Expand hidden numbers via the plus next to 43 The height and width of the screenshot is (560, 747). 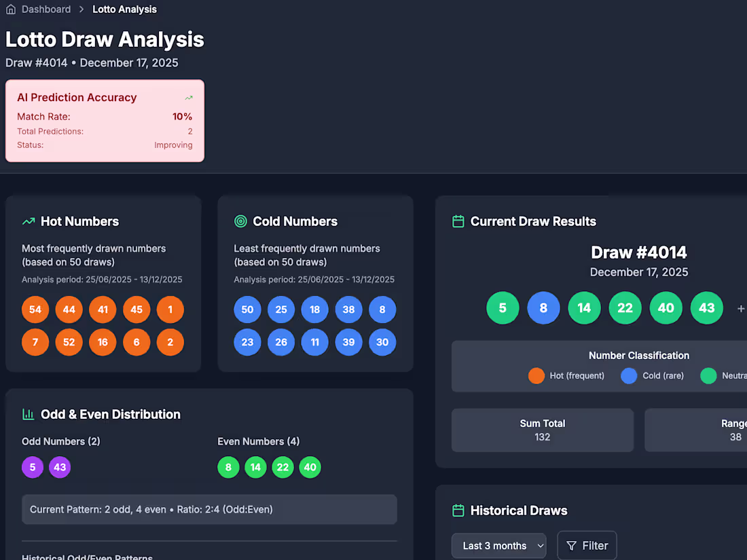click(740, 308)
